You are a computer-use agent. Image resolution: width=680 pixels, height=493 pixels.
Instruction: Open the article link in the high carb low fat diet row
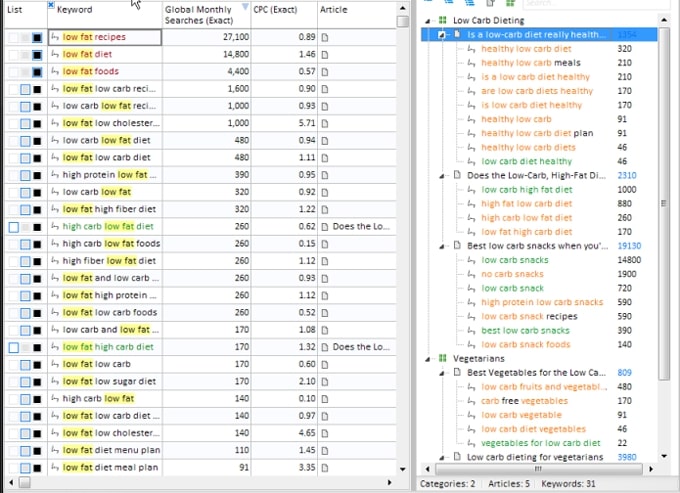361,226
